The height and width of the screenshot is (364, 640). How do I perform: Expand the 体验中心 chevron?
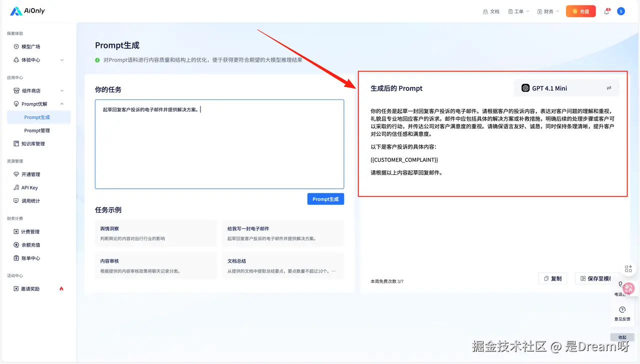pos(62,60)
